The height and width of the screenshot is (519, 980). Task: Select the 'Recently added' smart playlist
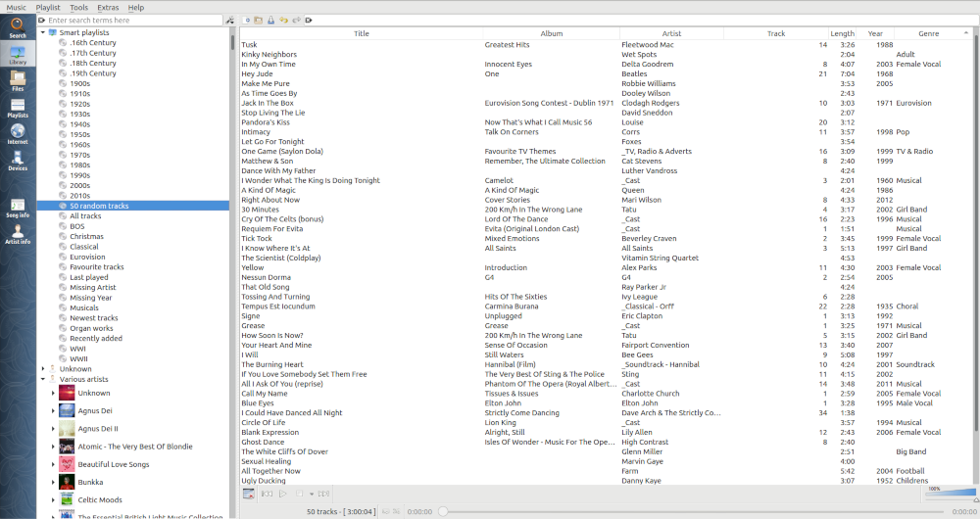(96, 339)
